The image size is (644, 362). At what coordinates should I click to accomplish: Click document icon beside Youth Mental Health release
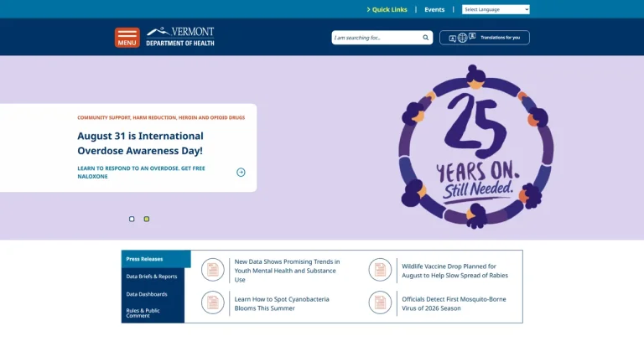pyautogui.click(x=212, y=270)
